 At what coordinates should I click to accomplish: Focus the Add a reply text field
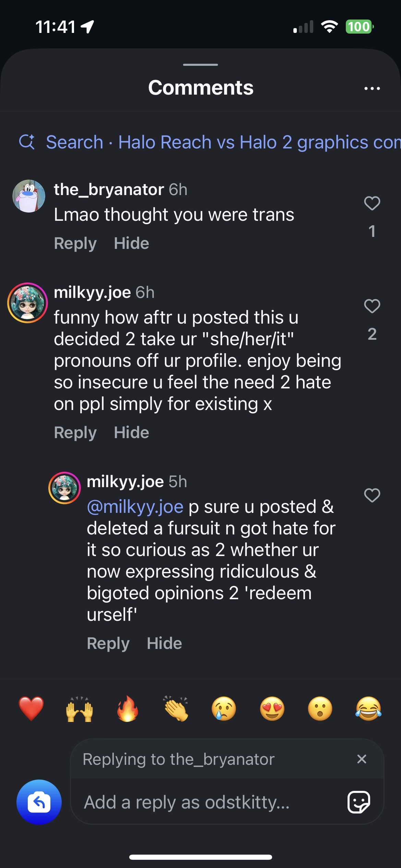click(x=206, y=802)
